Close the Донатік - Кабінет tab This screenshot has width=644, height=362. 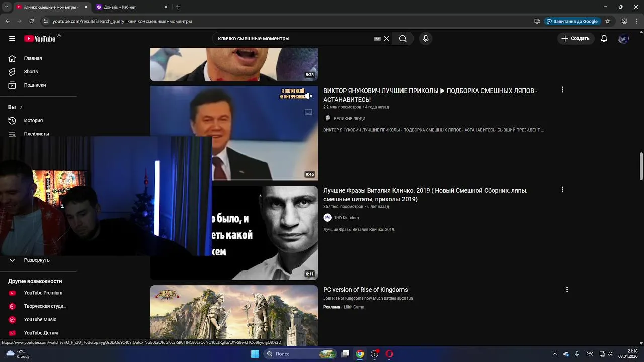pos(166,7)
